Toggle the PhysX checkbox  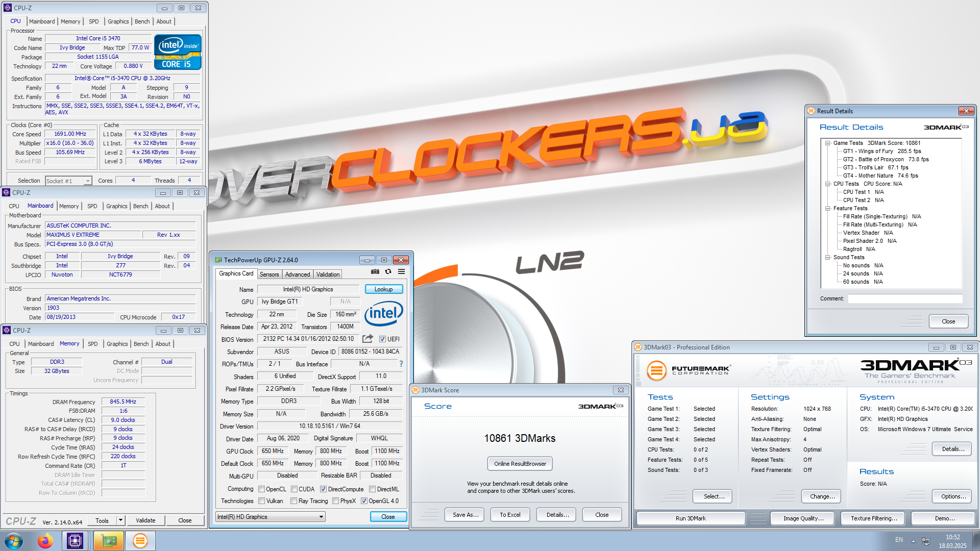tap(335, 501)
